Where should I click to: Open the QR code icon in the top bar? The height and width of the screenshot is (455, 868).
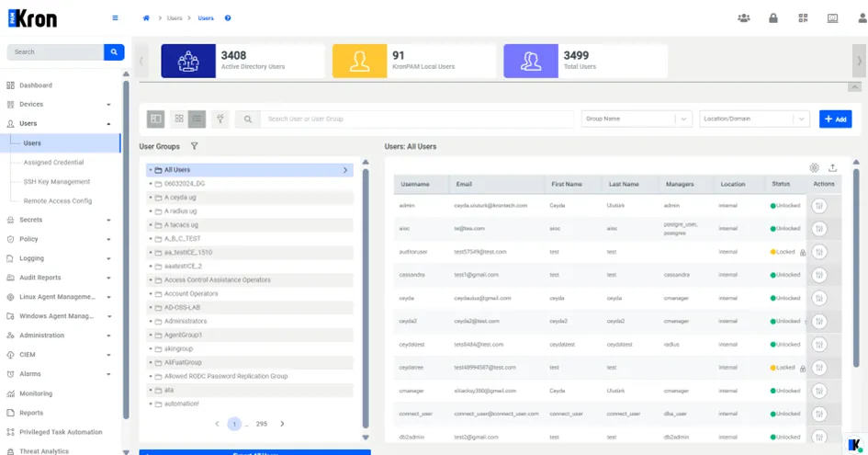click(x=803, y=17)
